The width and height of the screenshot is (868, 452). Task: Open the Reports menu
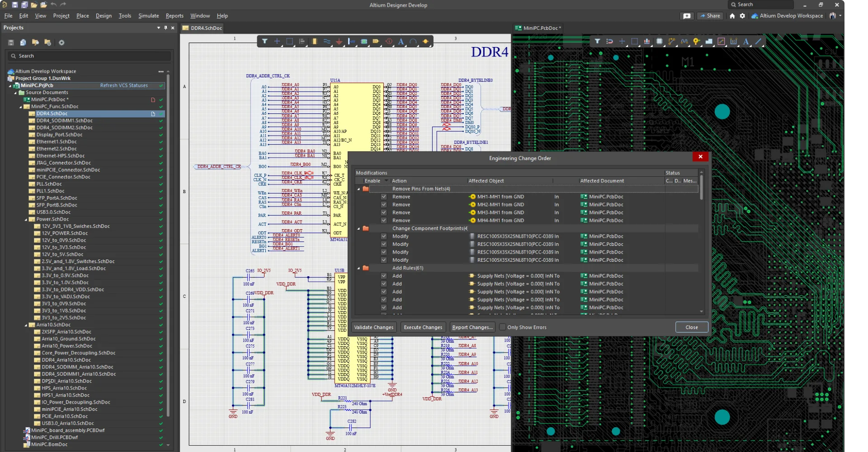click(x=175, y=16)
